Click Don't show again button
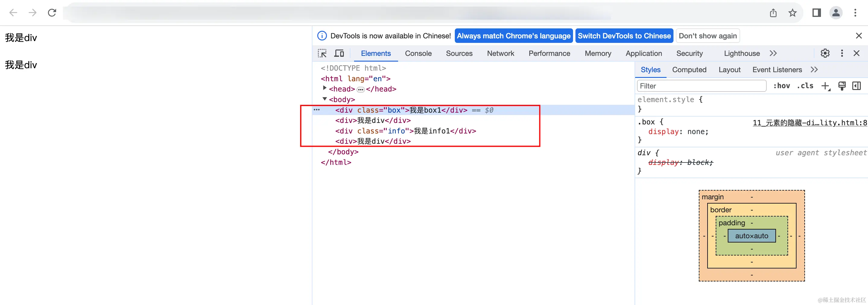This screenshot has width=868, height=305. (708, 36)
